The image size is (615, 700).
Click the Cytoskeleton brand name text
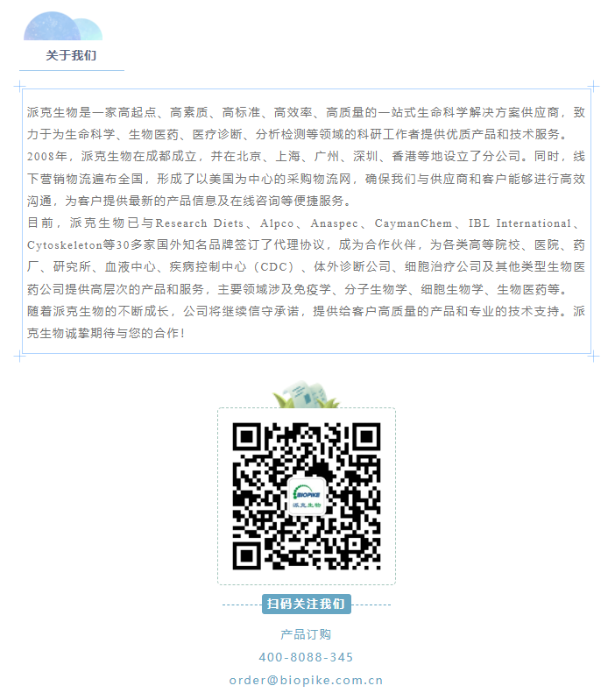click(x=65, y=245)
